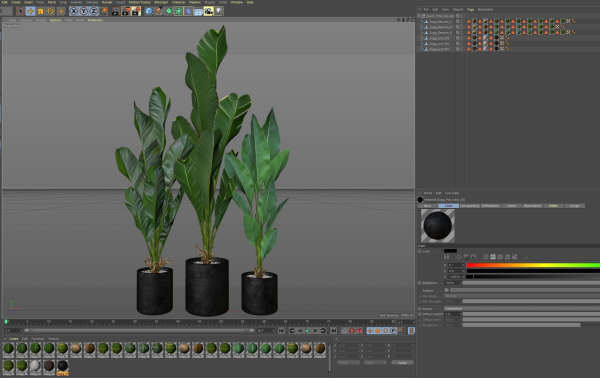Click the Brightness slider bar
The height and width of the screenshot is (378, 600).
click(x=532, y=283)
